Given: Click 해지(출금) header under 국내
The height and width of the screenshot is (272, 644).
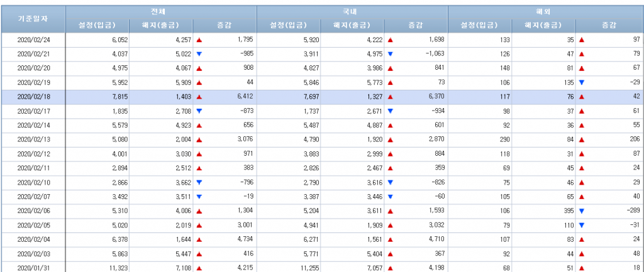Looking at the screenshot, I should (352, 25).
